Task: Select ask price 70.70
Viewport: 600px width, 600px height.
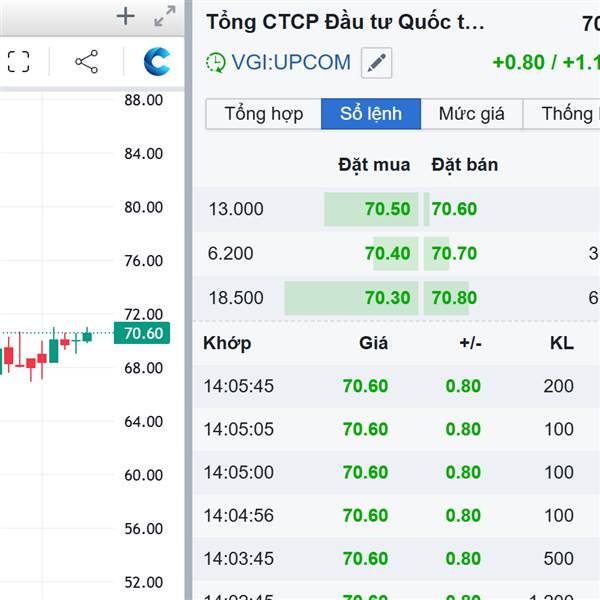Action: [454, 254]
